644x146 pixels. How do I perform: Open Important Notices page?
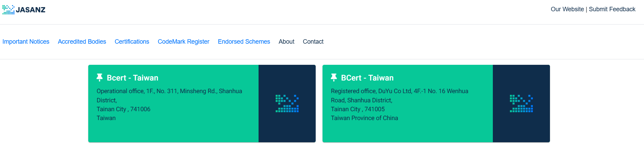click(26, 42)
